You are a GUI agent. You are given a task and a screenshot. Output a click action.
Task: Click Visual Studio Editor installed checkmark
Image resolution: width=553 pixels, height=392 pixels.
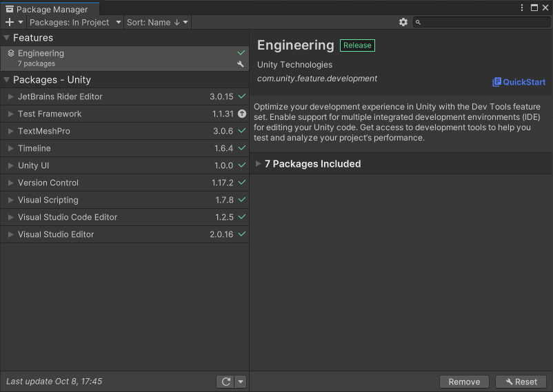[x=242, y=234]
